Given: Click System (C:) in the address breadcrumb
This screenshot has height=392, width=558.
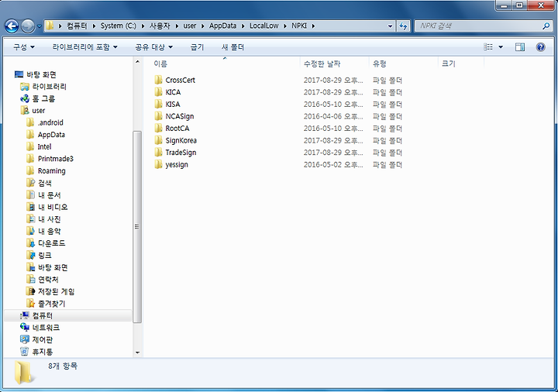Looking at the screenshot, I should click(x=118, y=26).
